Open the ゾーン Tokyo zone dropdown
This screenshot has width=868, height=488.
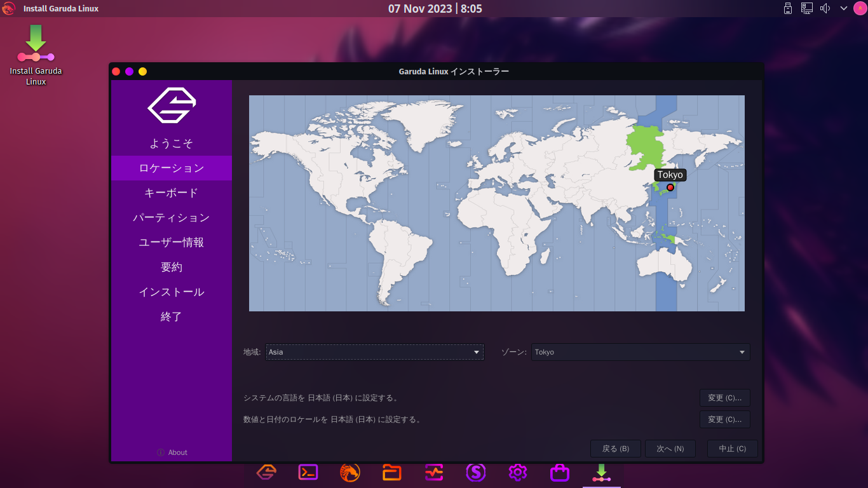(x=641, y=352)
